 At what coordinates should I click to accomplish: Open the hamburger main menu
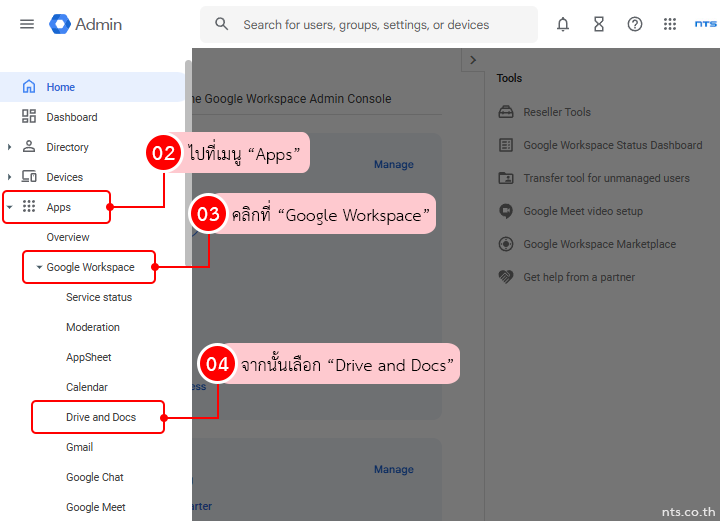27,24
